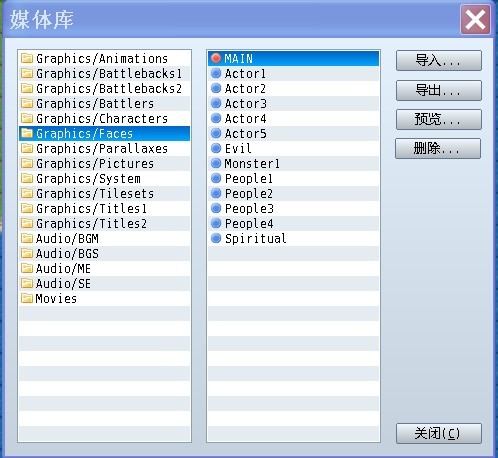
Task: Select the Actor4 file name
Action: pyautogui.click(x=246, y=119)
